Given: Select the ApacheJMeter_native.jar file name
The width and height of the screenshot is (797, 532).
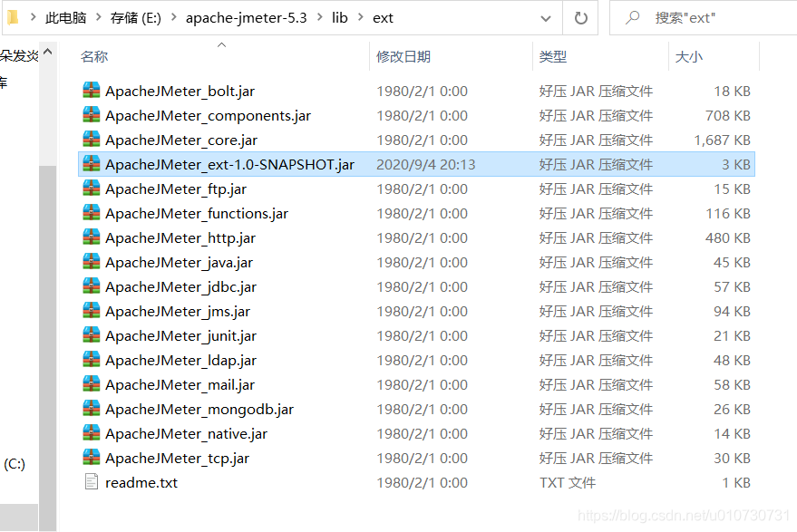Looking at the screenshot, I should 187,433.
